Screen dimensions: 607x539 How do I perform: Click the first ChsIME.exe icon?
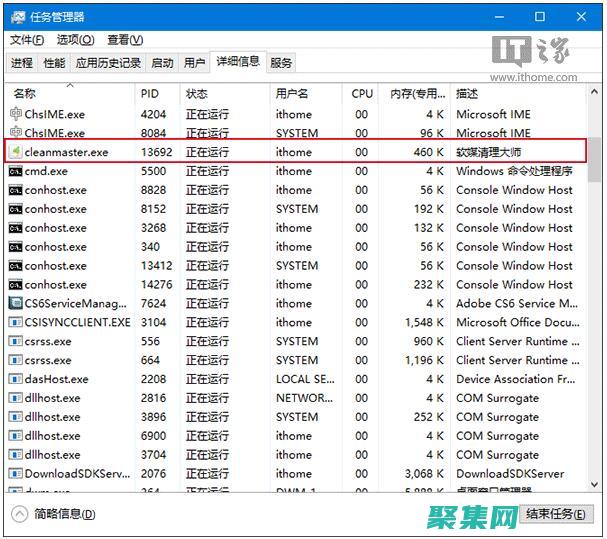[x=16, y=114]
